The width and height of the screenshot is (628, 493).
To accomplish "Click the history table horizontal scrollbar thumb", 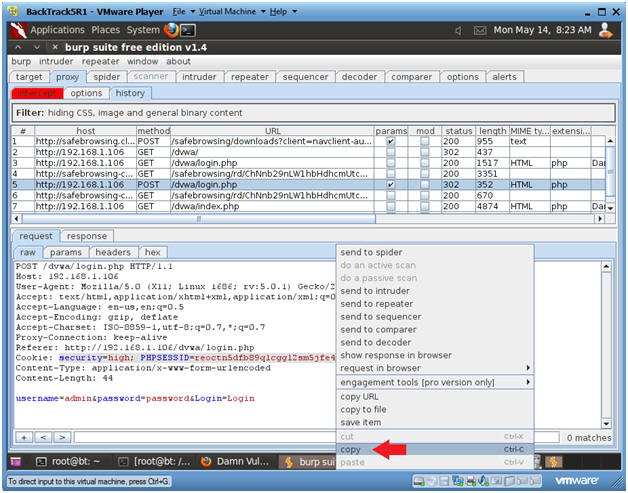I will tap(199, 219).
